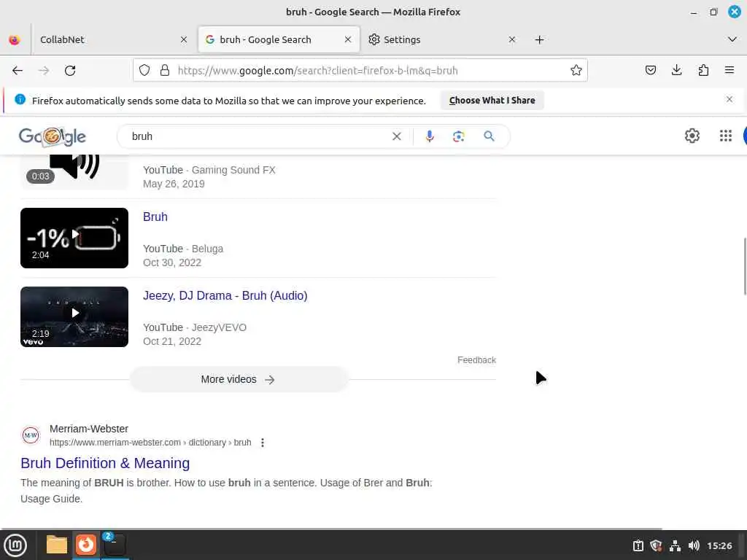Open the Firefox hamburger menu
Screen dimensions: 747x560
coord(729,71)
